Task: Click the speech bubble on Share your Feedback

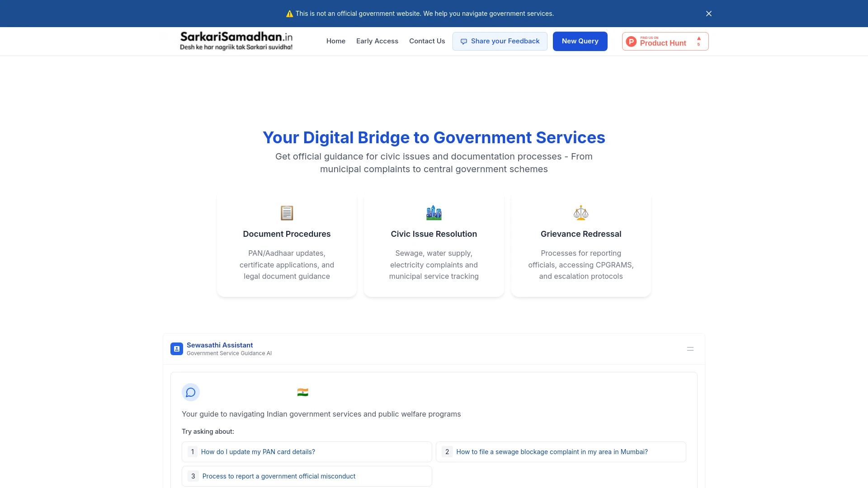Action: tap(464, 41)
